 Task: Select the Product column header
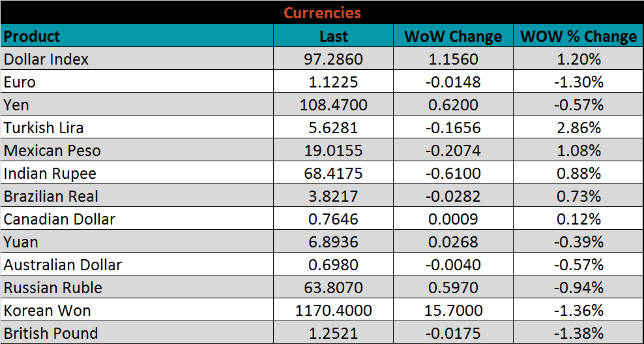32,37
